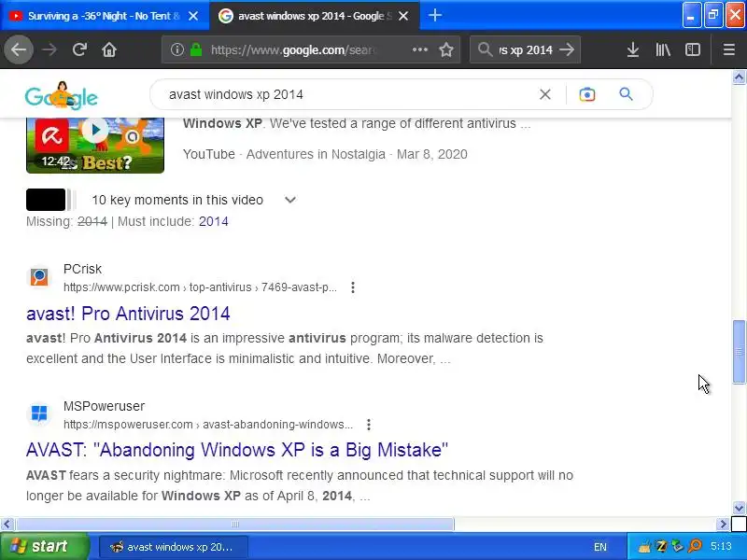The width and height of the screenshot is (747, 560).
Task: Click the Google doodle logo
Action: pos(61,96)
